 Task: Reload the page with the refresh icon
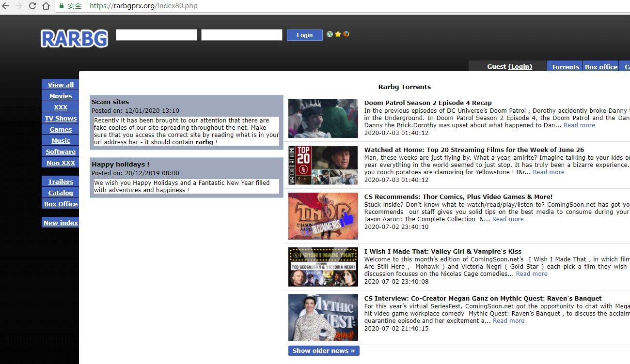pyautogui.click(x=32, y=6)
